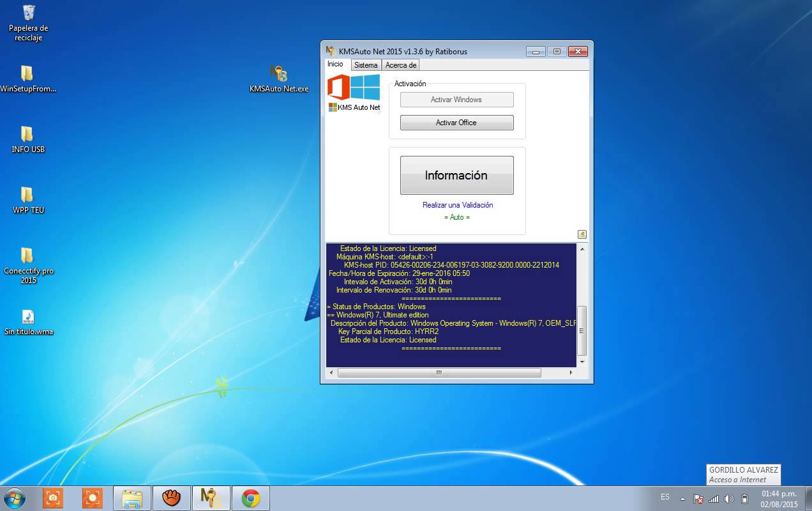Click the Intervalo de Activación log line
Viewport: 812px width, 511px height.
pyautogui.click(x=398, y=282)
